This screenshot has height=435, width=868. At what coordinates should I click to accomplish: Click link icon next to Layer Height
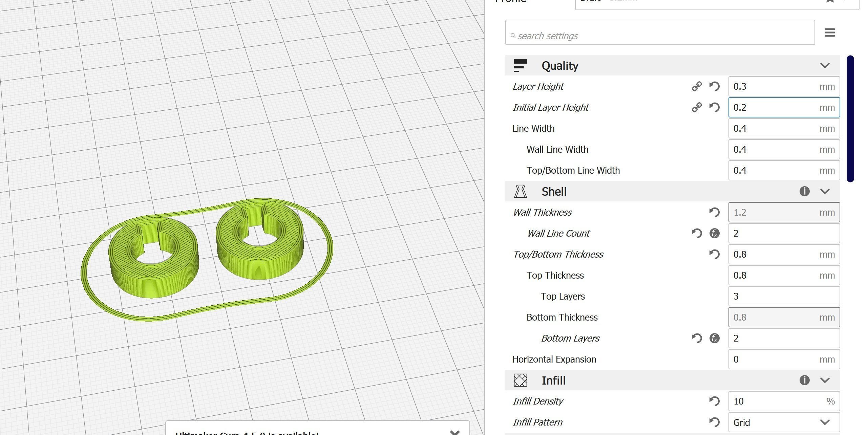[x=697, y=86]
